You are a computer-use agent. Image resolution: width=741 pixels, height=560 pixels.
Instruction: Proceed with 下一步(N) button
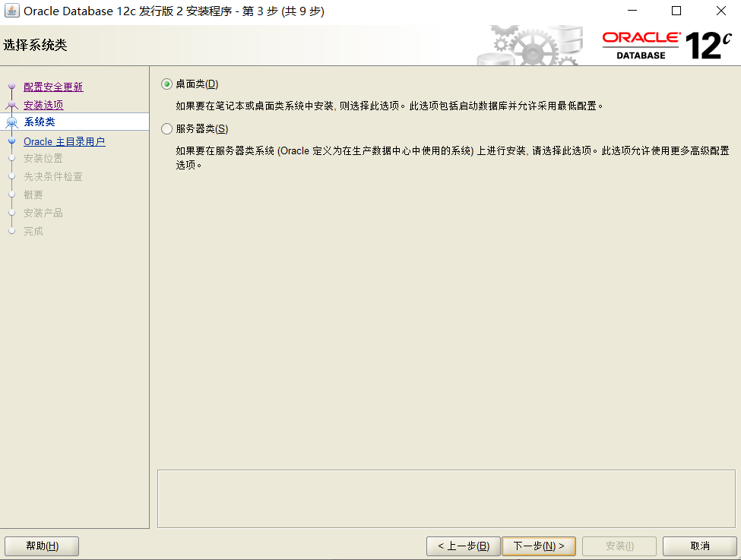pyautogui.click(x=539, y=546)
